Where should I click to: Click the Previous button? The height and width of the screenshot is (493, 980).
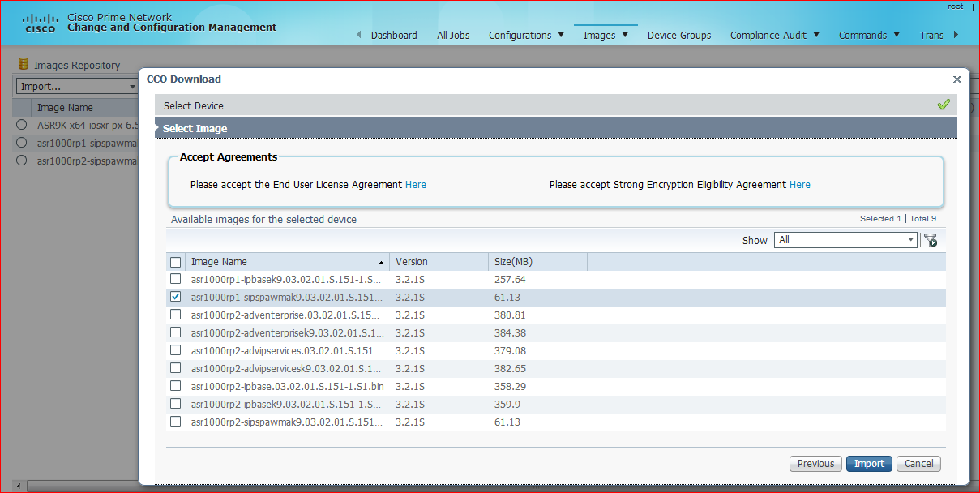815,464
